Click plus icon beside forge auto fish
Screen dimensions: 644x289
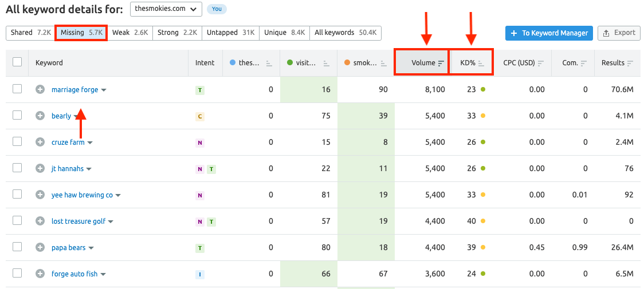click(40, 274)
